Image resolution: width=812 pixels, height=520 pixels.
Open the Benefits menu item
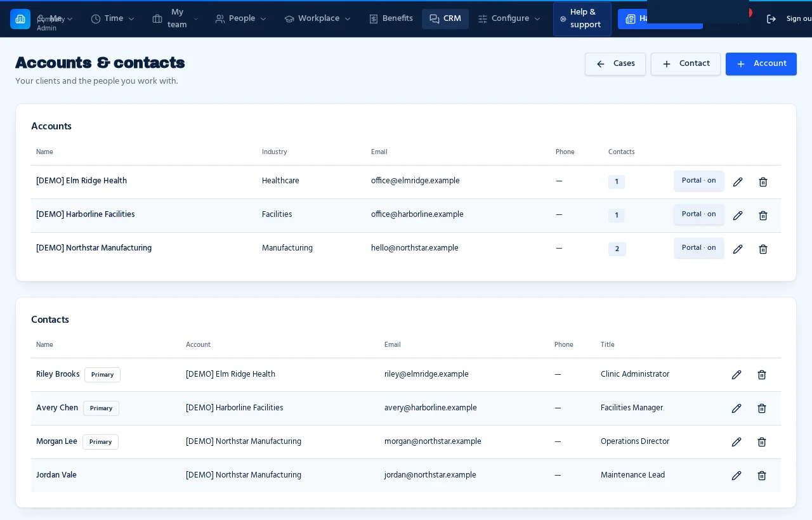(391, 19)
